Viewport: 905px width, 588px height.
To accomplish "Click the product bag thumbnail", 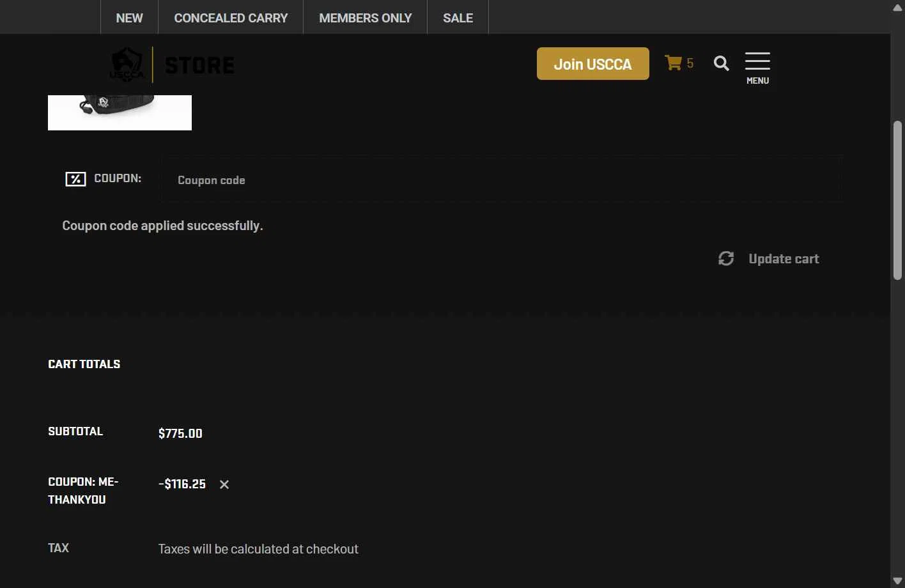I will [x=120, y=112].
